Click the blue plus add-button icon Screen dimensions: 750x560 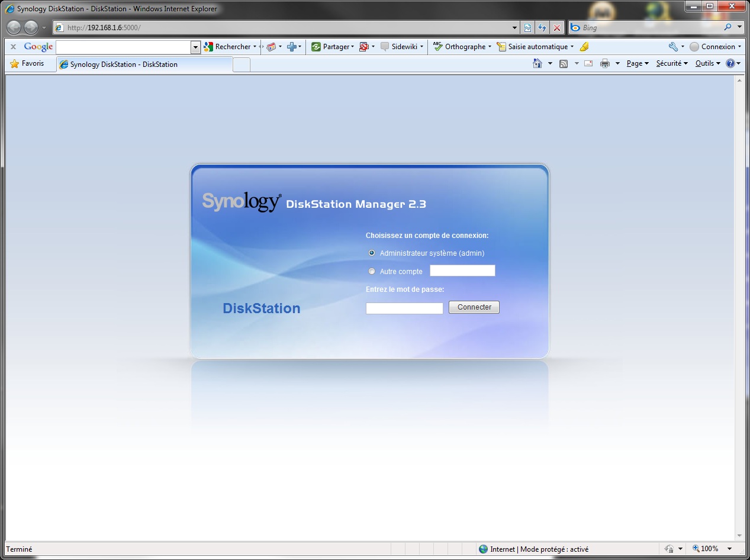291,47
